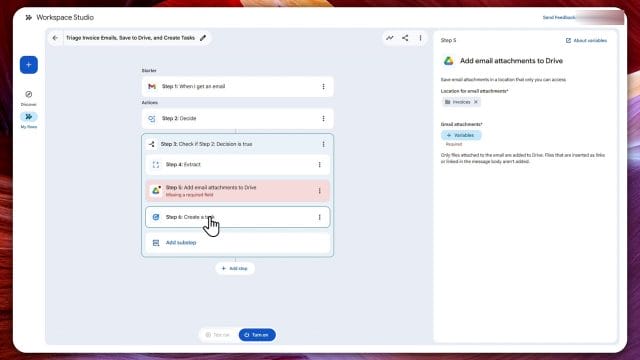Click the Decide step icon

152,118
